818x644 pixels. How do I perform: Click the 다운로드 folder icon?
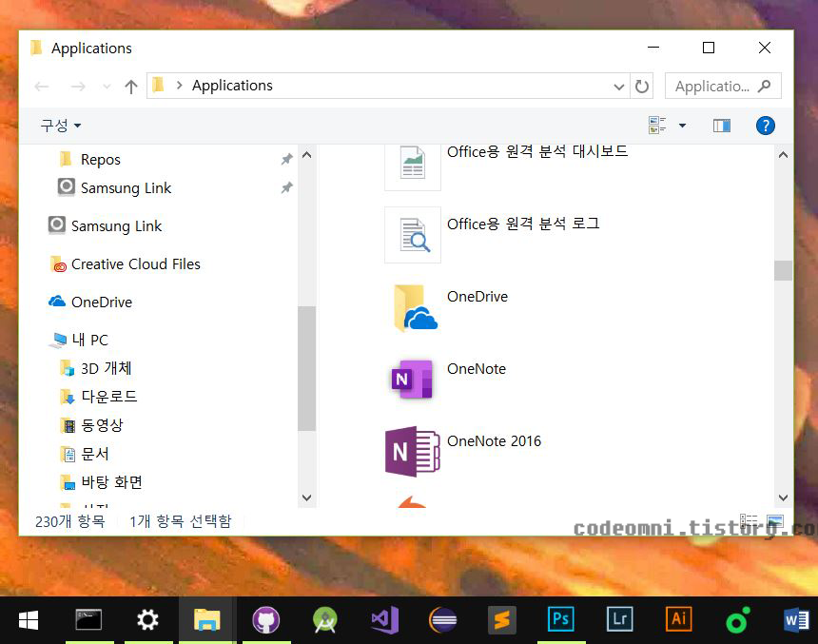(x=67, y=397)
